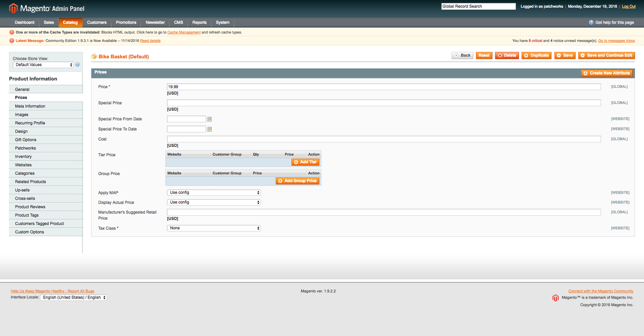Click the Special Price From Date field
Image resolution: width=644 pixels, height=336 pixels.
click(186, 119)
